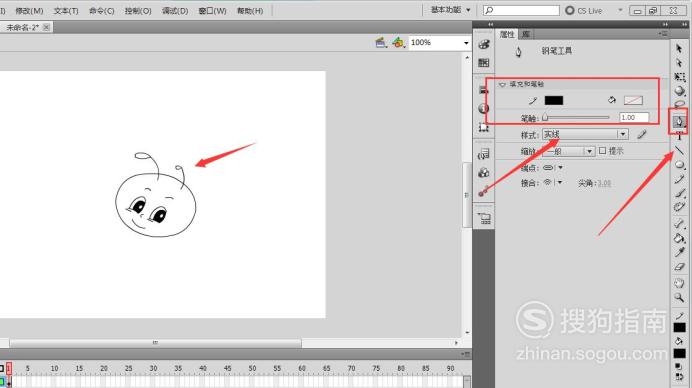Select the black arrow Selection tool
Screen dimensions: 692x388
(679, 49)
